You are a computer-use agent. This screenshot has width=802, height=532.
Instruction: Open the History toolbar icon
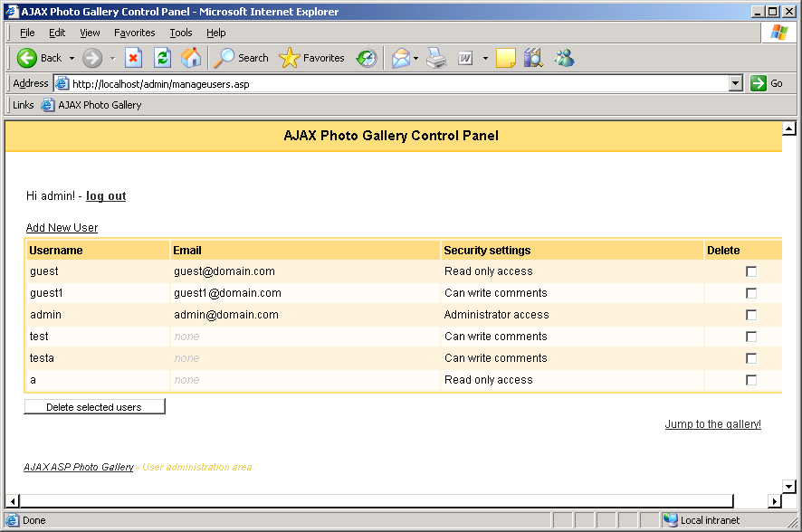point(367,58)
